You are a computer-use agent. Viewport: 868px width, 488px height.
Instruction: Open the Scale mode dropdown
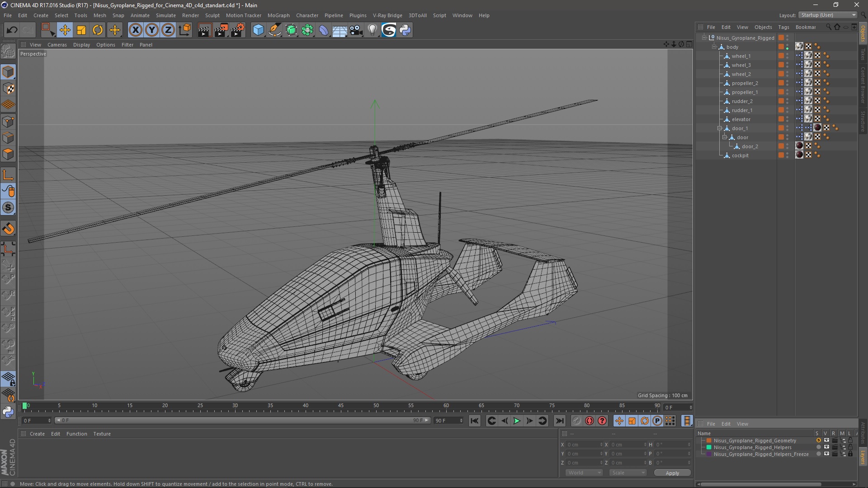pyautogui.click(x=627, y=473)
